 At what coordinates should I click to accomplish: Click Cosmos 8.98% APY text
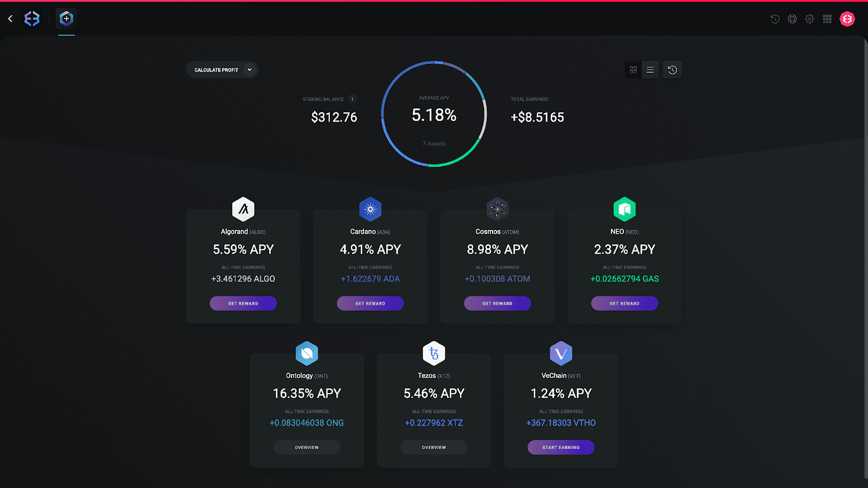point(497,249)
